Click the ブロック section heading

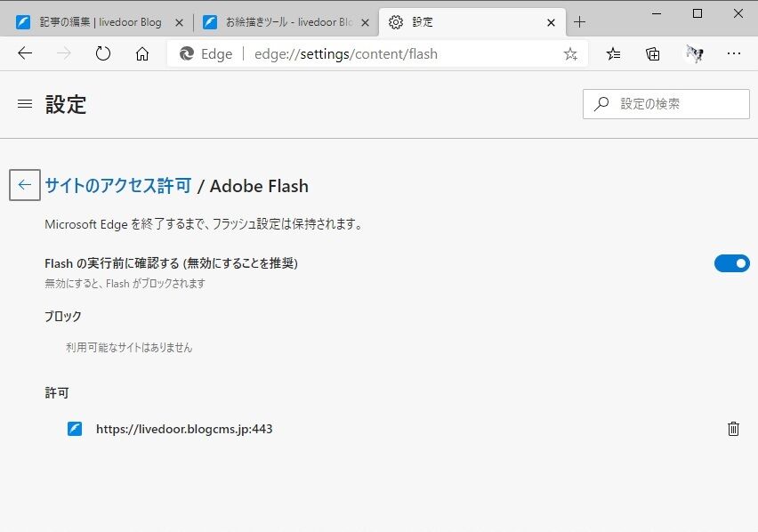point(63,317)
